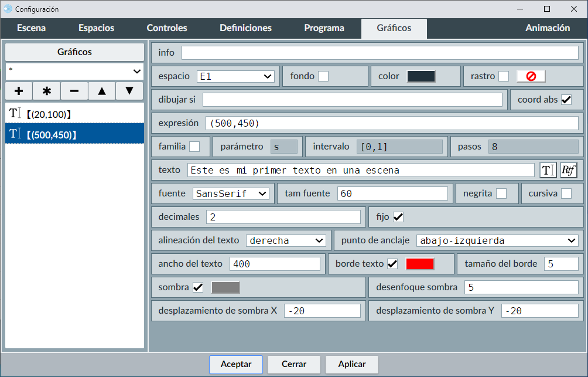
Task: Expand the fuente SansSerif dropdown
Action: 231,193
